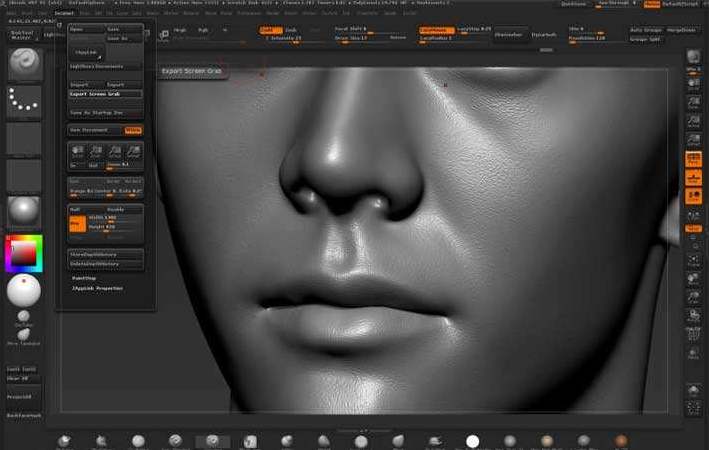Click the Open document button
Image resolution: width=709 pixels, height=450 pixels.
coord(86,29)
